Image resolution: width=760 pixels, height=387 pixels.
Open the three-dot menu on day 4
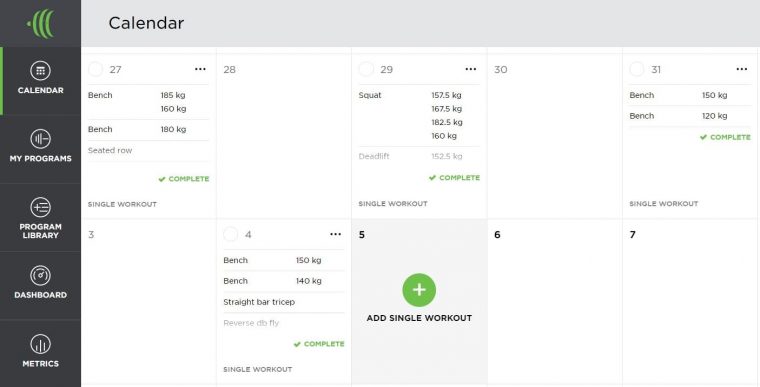coord(335,235)
